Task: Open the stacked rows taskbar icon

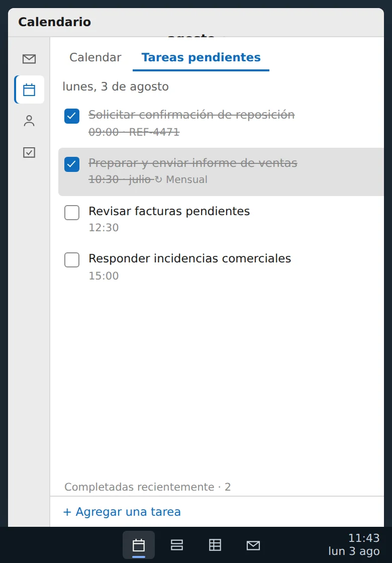Action: [x=177, y=545]
